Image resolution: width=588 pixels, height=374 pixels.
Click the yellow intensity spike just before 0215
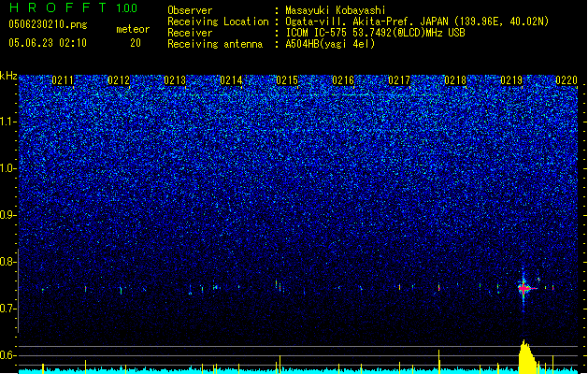[280, 365]
